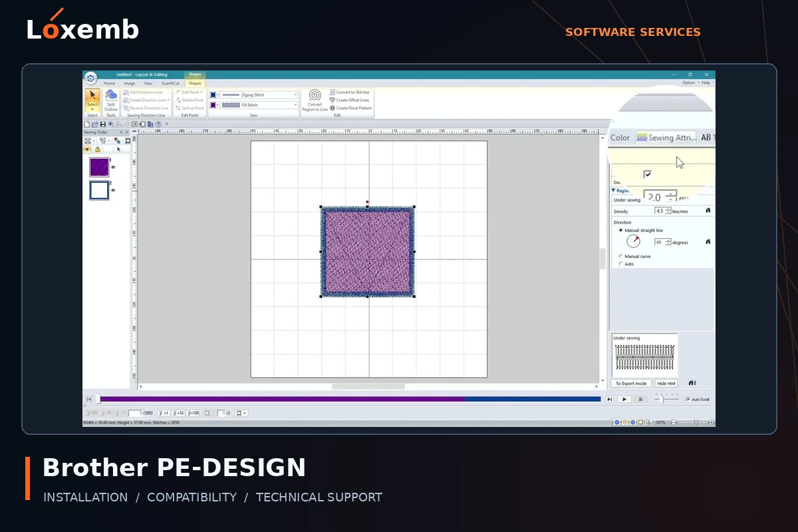Click the To Expert mode button
798x532 pixels.
[x=631, y=384]
